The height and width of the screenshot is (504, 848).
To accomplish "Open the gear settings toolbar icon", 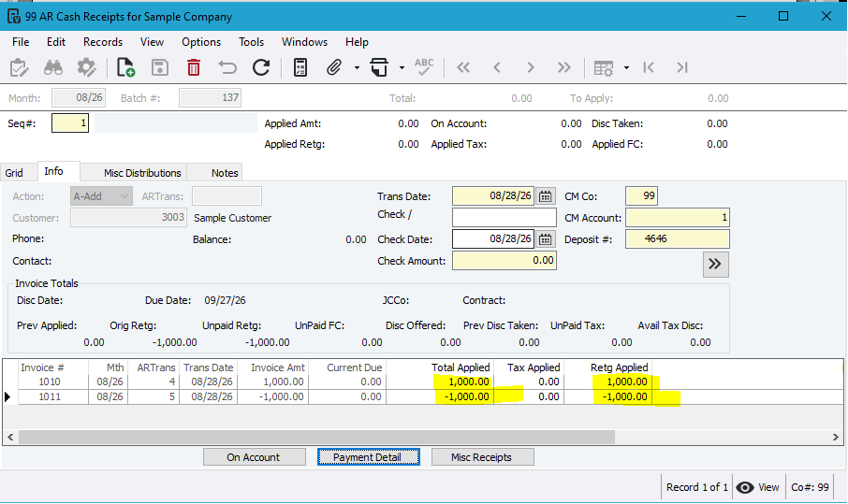I will [x=86, y=68].
